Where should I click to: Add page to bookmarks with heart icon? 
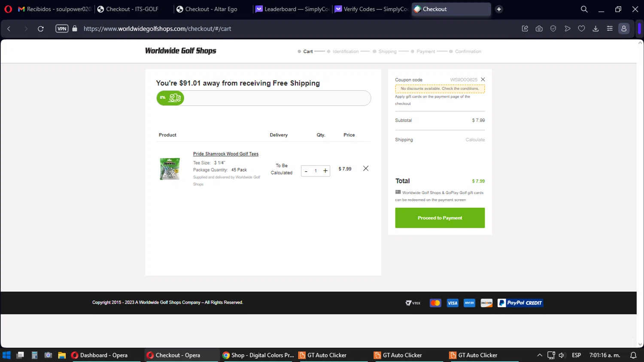click(581, 29)
